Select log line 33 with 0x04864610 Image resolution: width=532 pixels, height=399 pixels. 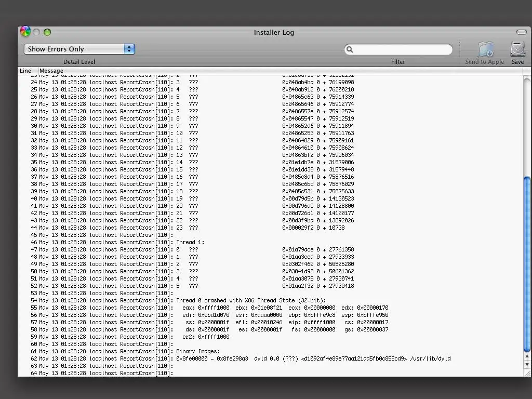pos(270,148)
